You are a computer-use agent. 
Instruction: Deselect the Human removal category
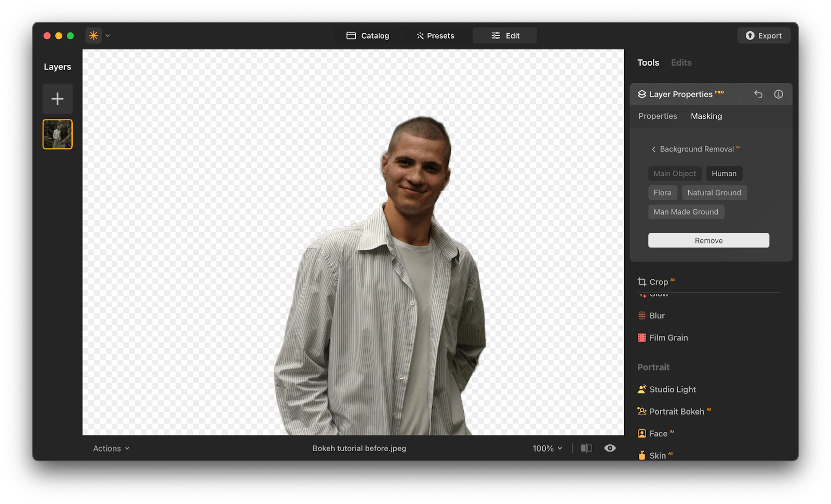[x=724, y=173]
